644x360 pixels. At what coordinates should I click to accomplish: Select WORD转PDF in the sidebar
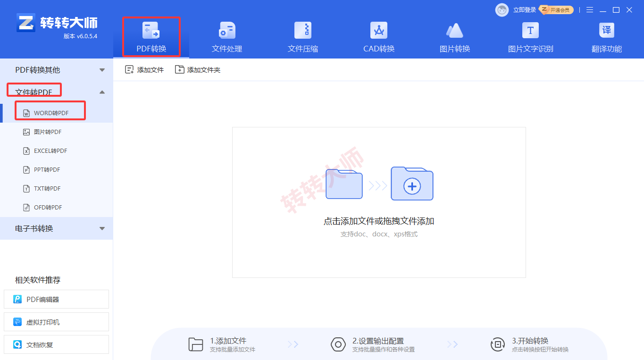click(x=57, y=113)
